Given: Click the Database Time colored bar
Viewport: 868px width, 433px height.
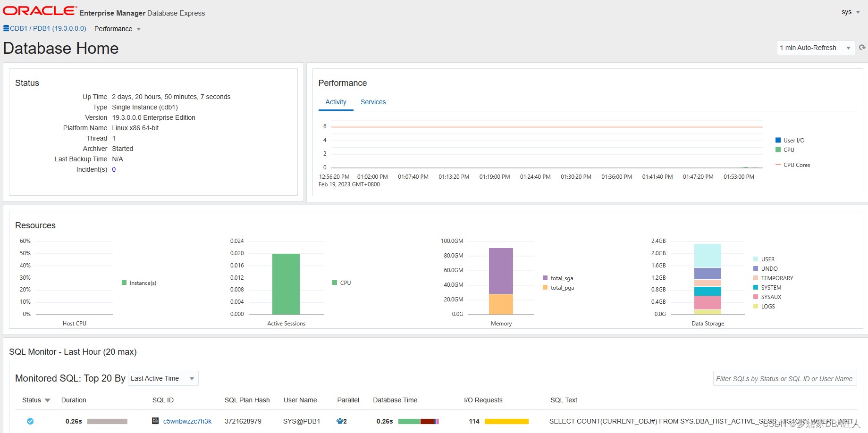Looking at the screenshot, I should 419,421.
